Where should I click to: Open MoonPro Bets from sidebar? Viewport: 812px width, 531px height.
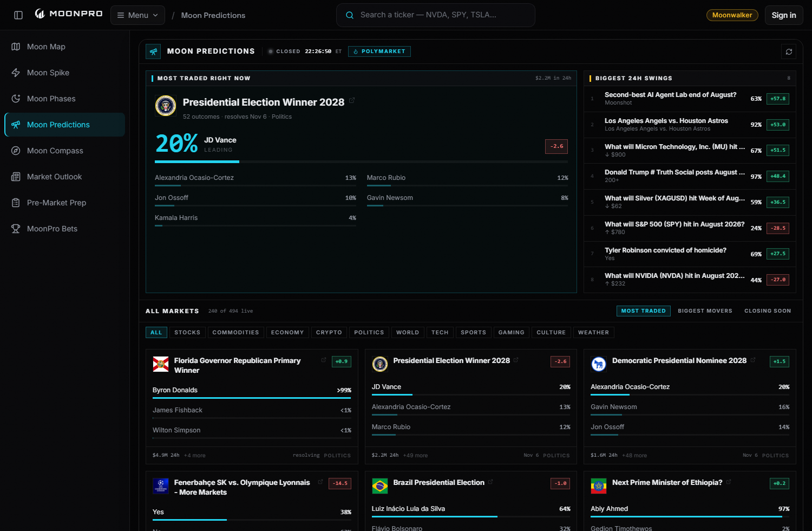pos(65,229)
